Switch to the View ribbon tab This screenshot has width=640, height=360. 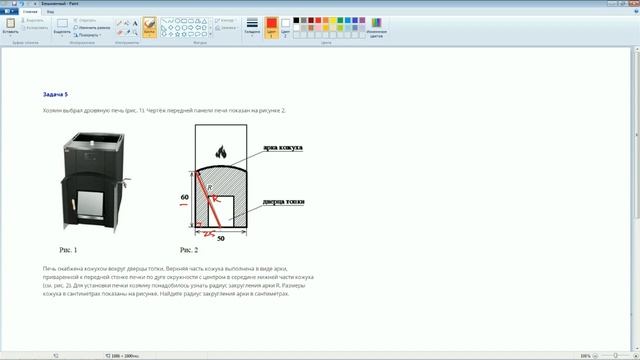pyautogui.click(x=50, y=11)
